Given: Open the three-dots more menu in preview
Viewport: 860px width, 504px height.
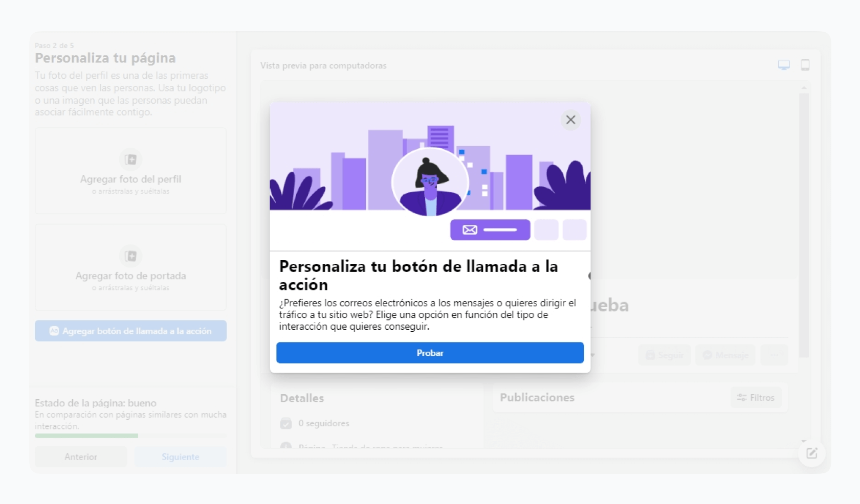Looking at the screenshot, I should 774,355.
